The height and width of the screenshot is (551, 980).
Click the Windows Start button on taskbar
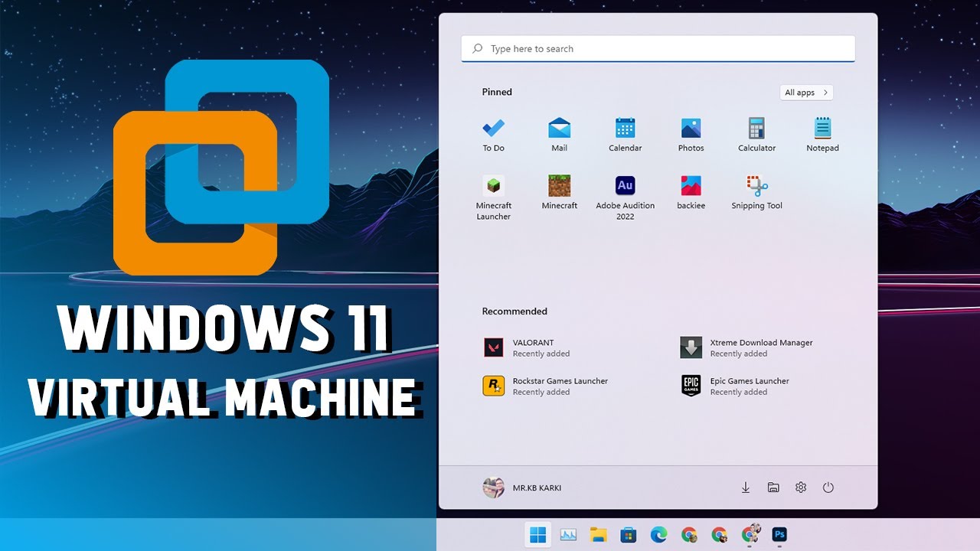click(538, 534)
